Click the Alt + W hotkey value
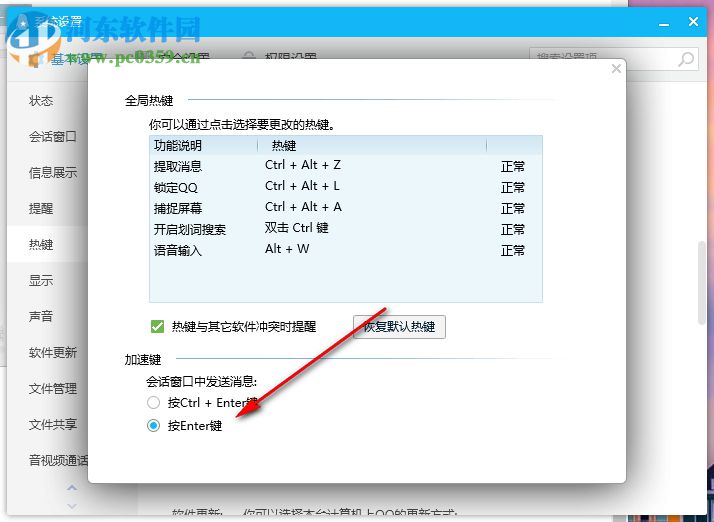714x522 pixels. [287, 249]
